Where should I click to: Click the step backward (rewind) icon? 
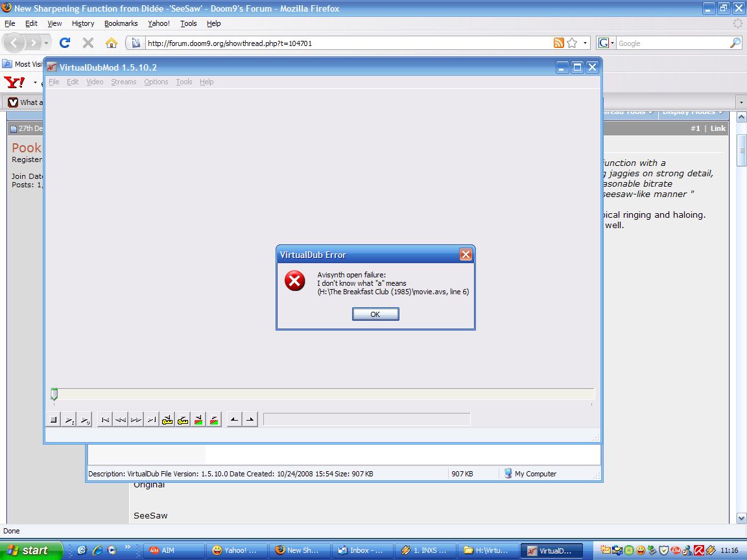(121, 419)
